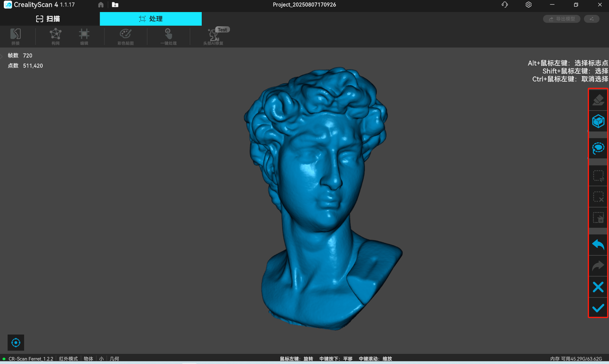Run 一键处理 one-click processing

pos(168,37)
